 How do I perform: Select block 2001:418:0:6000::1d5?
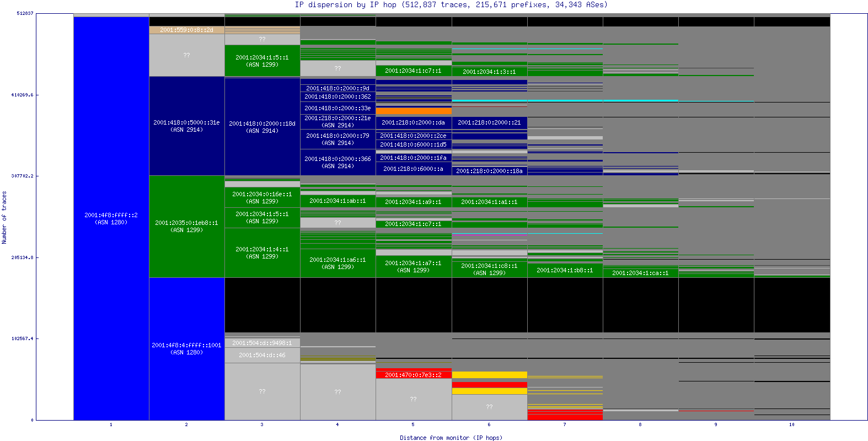[x=413, y=144]
